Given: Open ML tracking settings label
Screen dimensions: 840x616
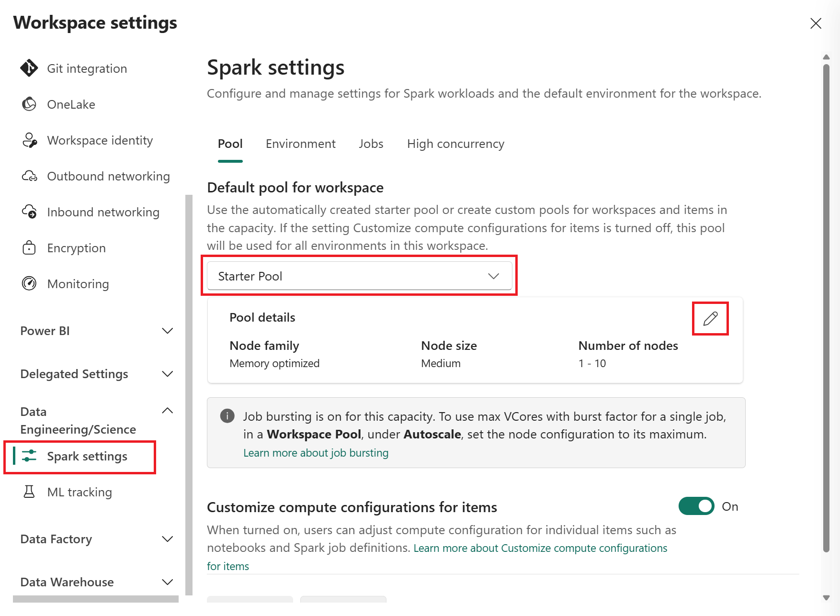Looking at the screenshot, I should [x=79, y=492].
